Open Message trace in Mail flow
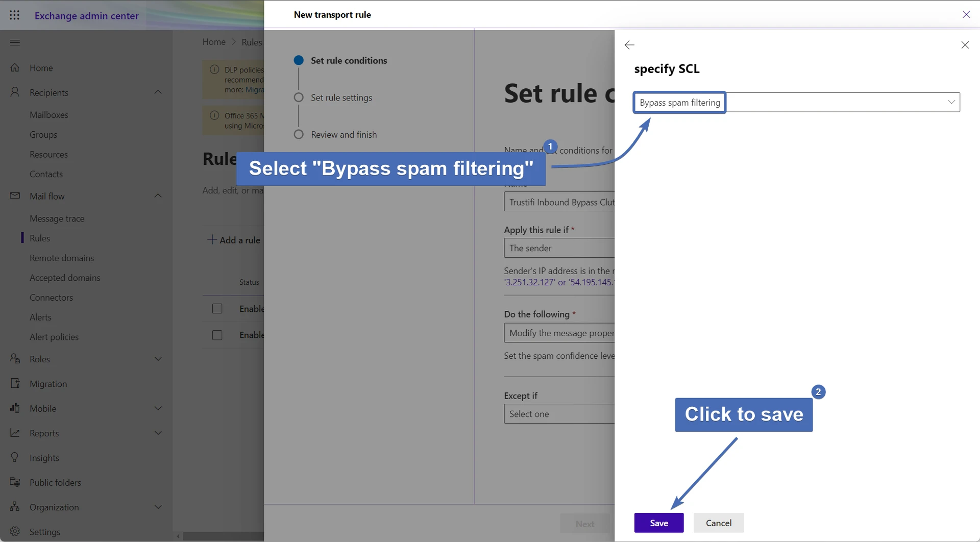 point(57,218)
